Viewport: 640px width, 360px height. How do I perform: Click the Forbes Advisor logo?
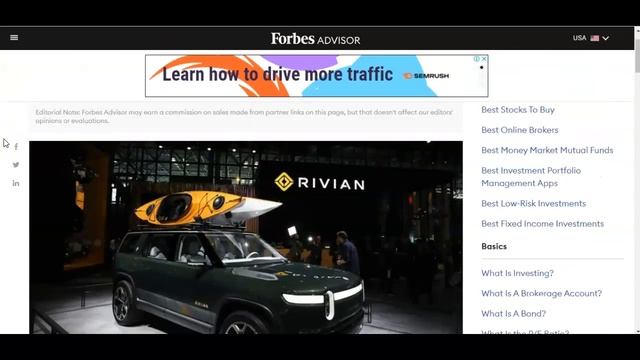(316, 39)
